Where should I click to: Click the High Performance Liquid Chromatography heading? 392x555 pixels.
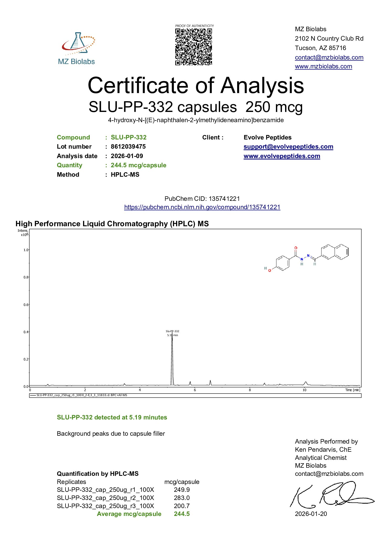[112, 224]
